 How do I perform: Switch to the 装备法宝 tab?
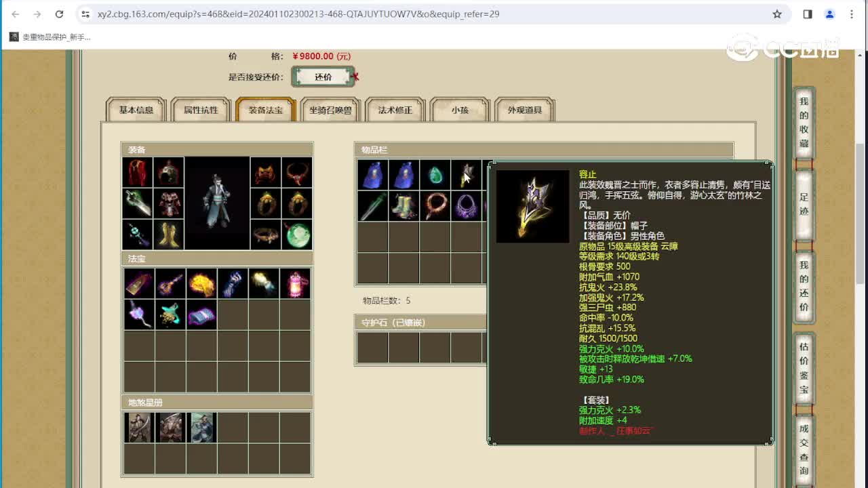(x=266, y=110)
